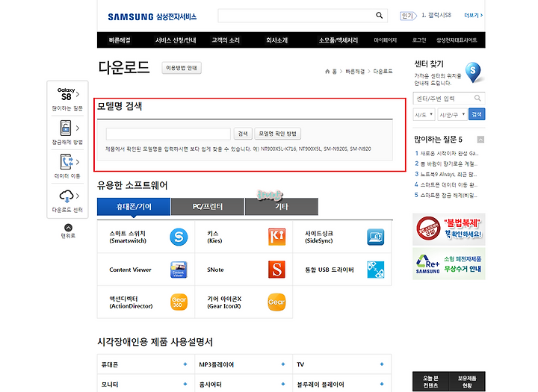Collapse the 많이하는 질문 5 panel icon

coord(480,140)
